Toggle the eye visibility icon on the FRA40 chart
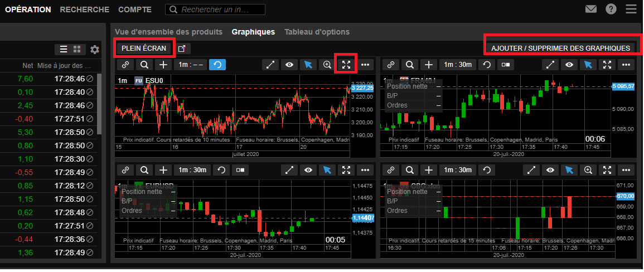 tap(569, 65)
